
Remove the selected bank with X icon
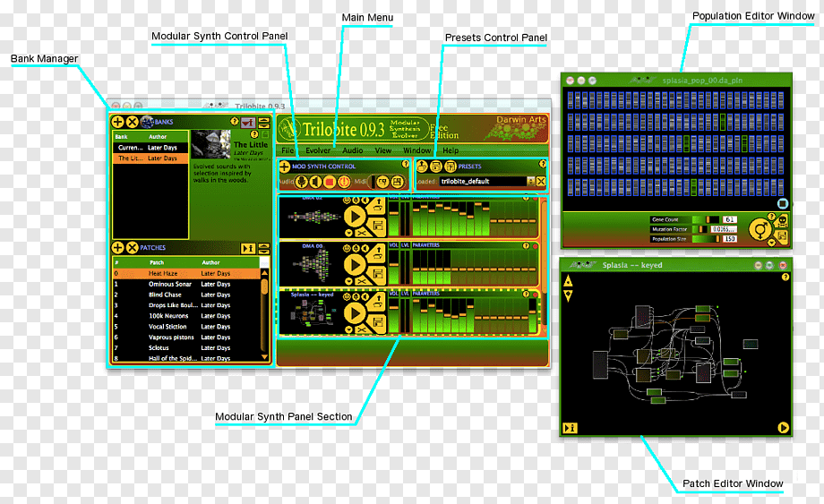pos(132,122)
